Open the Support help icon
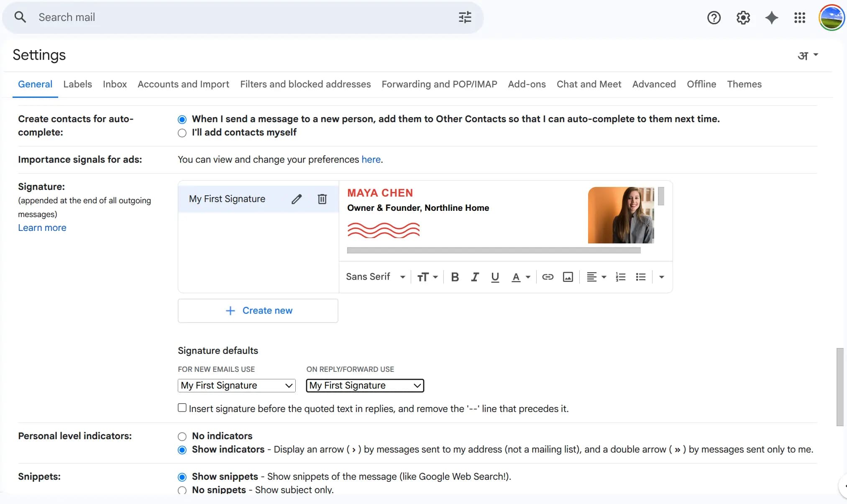 pyautogui.click(x=714, y=18)
